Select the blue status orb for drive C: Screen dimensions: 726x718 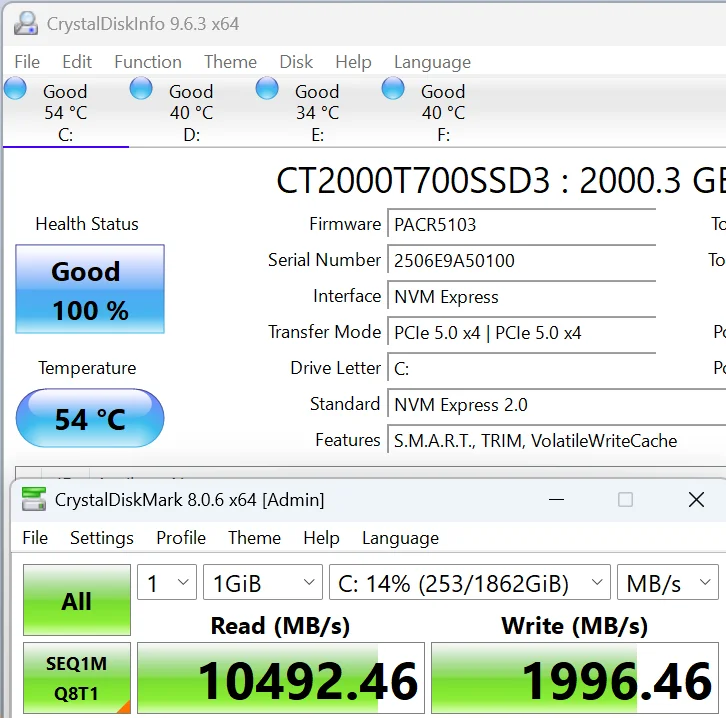pyautogui.click(x=15, y=88)
